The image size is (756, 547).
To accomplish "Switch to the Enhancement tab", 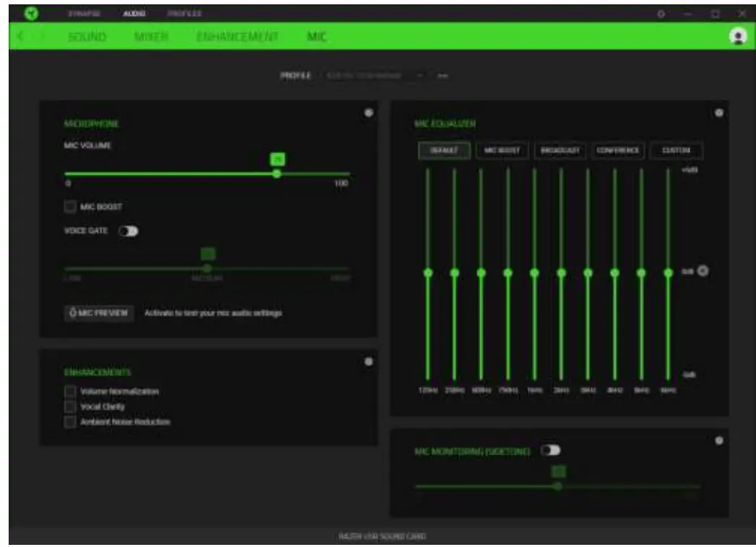I will pos(238,37).
